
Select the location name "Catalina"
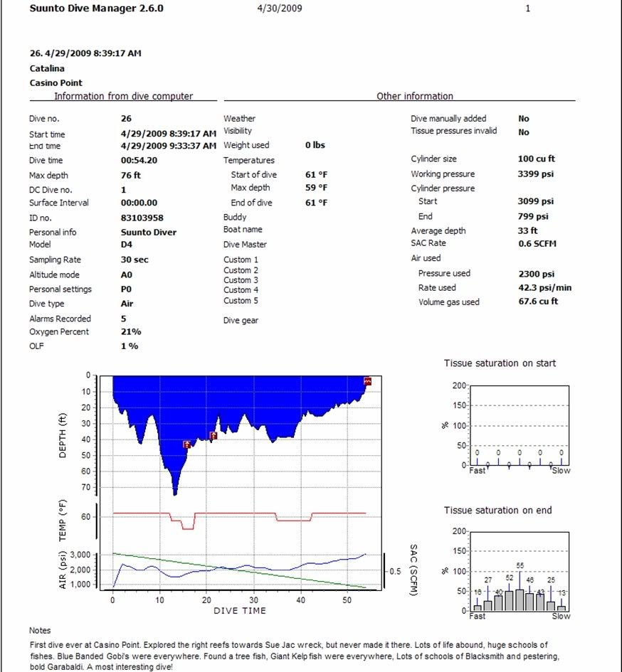point(47,68)
